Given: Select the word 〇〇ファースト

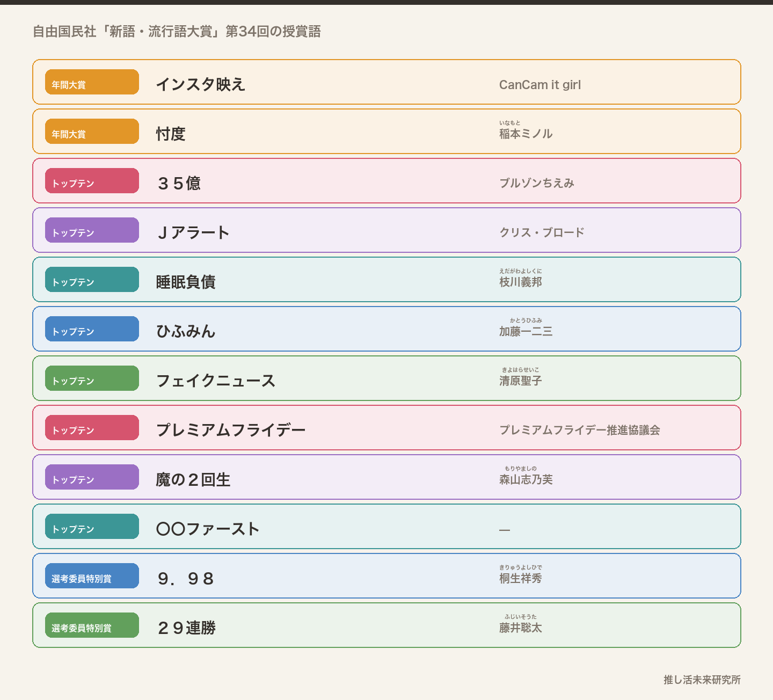Looking at the screenshot, I should tap(208, 529).
